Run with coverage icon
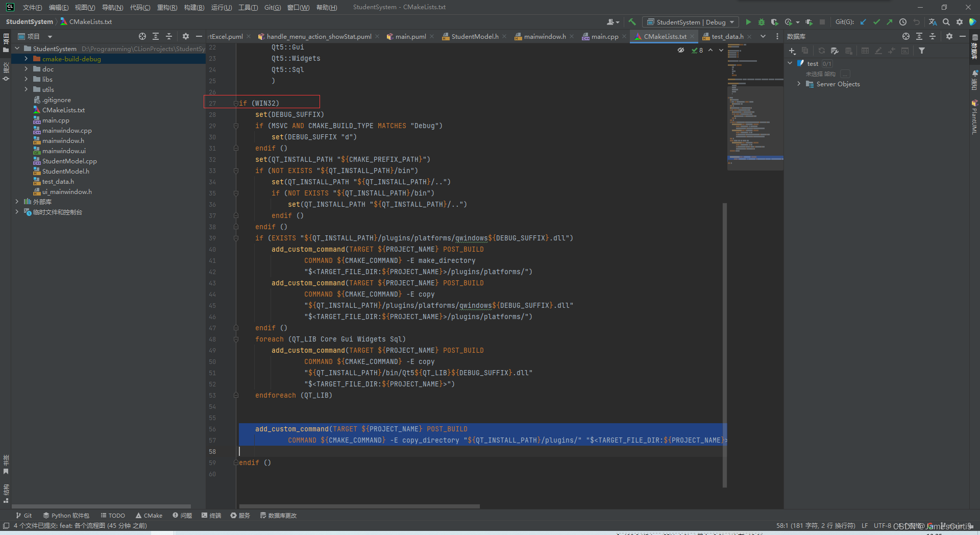This screenshot has height=535, width=980. (775, 22)
